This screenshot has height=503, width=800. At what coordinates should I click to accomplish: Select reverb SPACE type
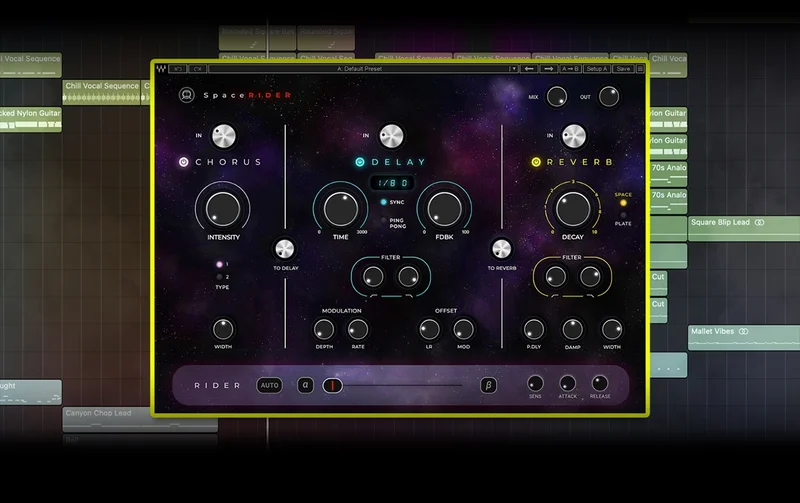click(623, 203)
